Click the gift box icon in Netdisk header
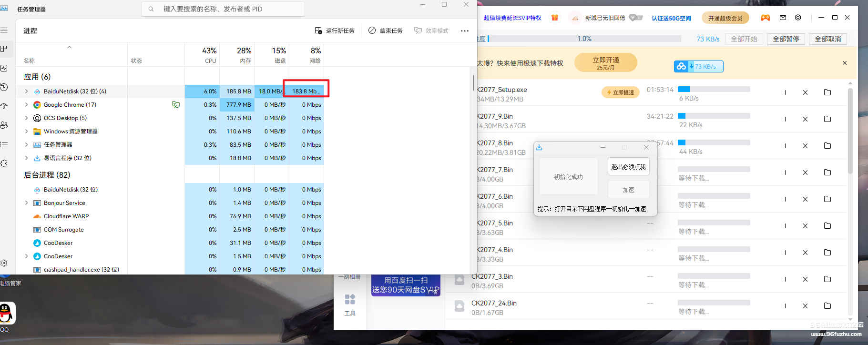 [x=555, y=18]
